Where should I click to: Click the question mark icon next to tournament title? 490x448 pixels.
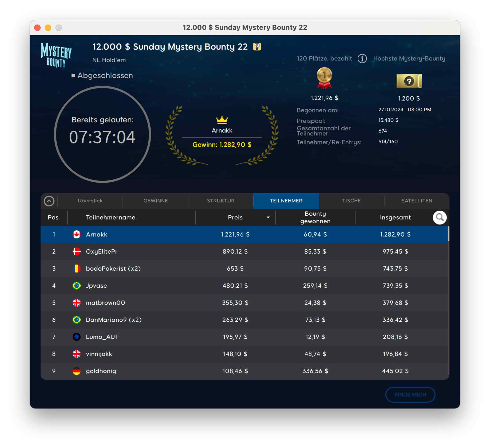(257, 47)
